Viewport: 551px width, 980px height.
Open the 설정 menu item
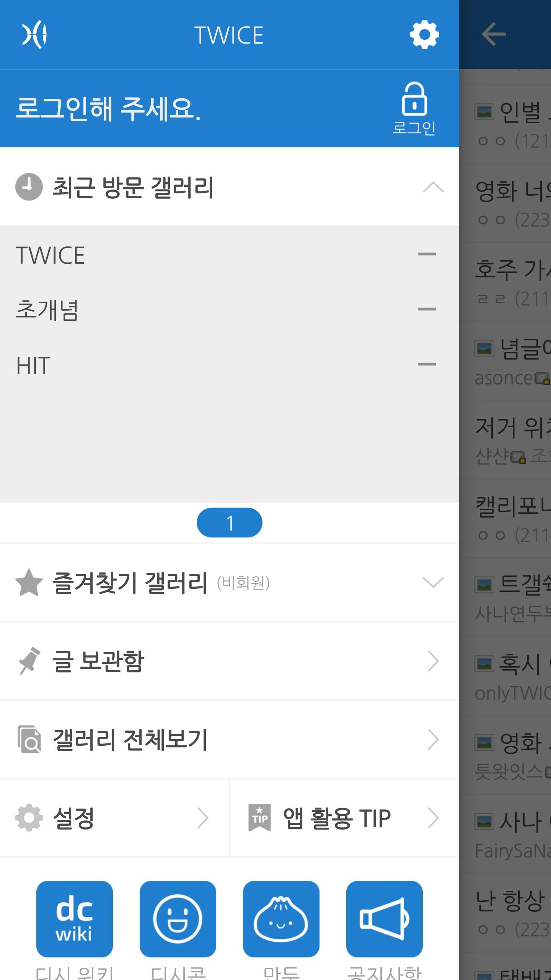(x=114, y=818)
